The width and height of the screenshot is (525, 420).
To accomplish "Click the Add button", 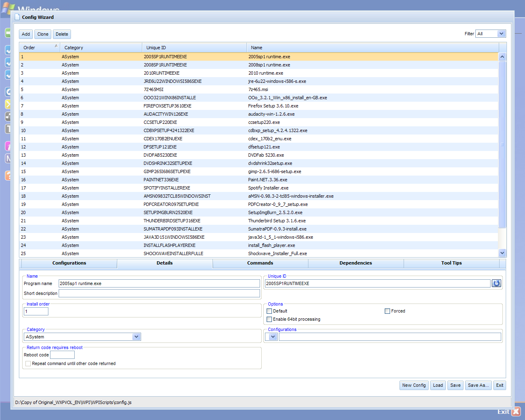I will [26, 34].
